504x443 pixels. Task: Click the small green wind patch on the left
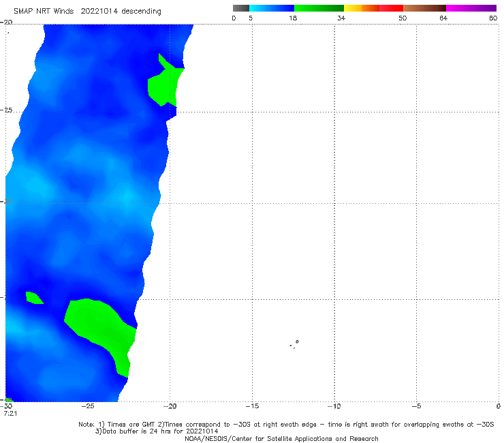(x=34, y=298)
